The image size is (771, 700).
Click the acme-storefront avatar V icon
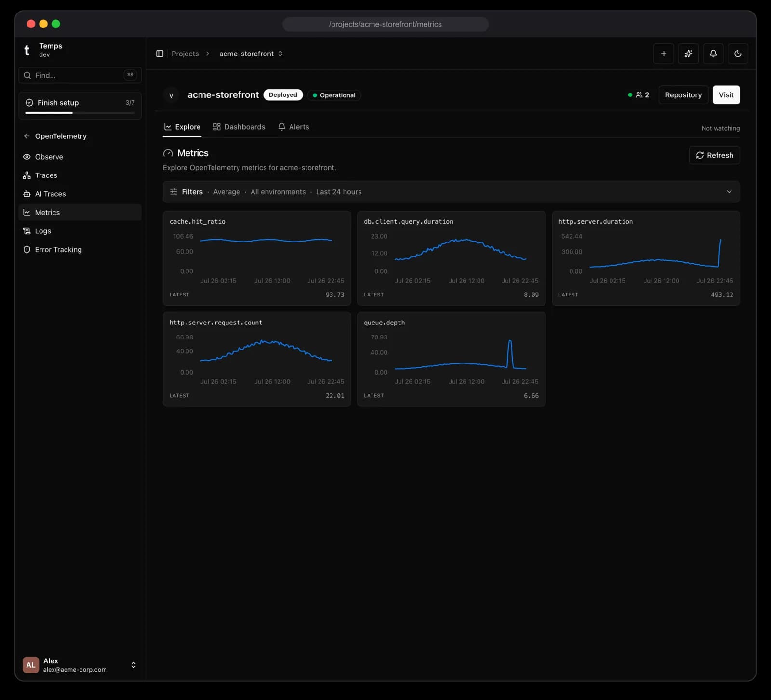coord(171,95)
